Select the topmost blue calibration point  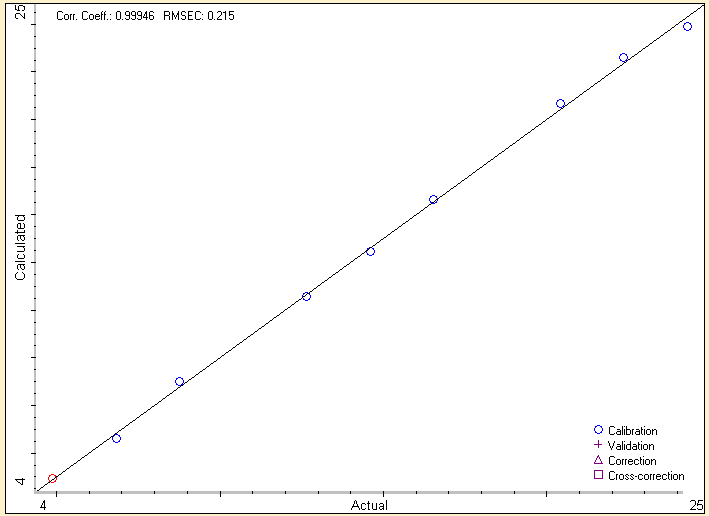pyautogui.click(x=687, y=27)
